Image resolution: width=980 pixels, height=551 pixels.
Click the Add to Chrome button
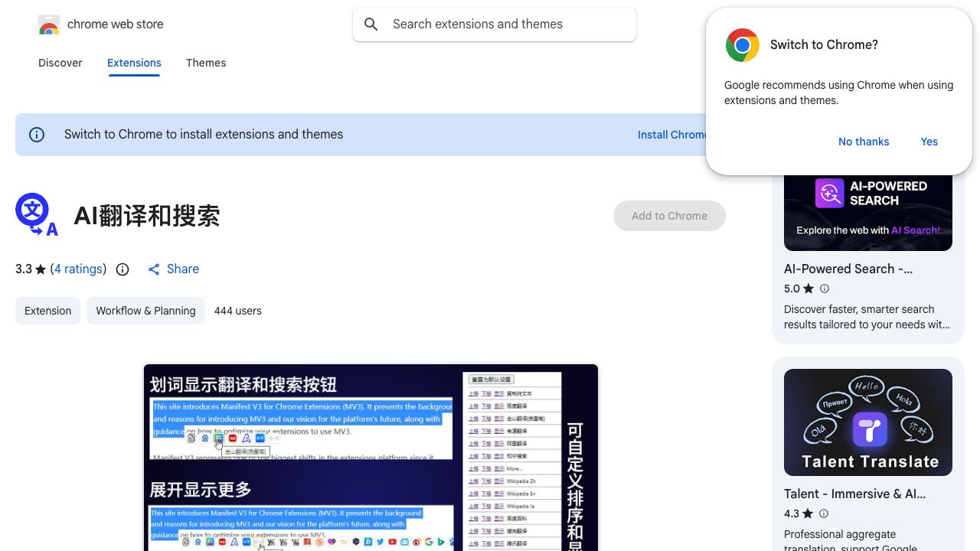(669, 216)
